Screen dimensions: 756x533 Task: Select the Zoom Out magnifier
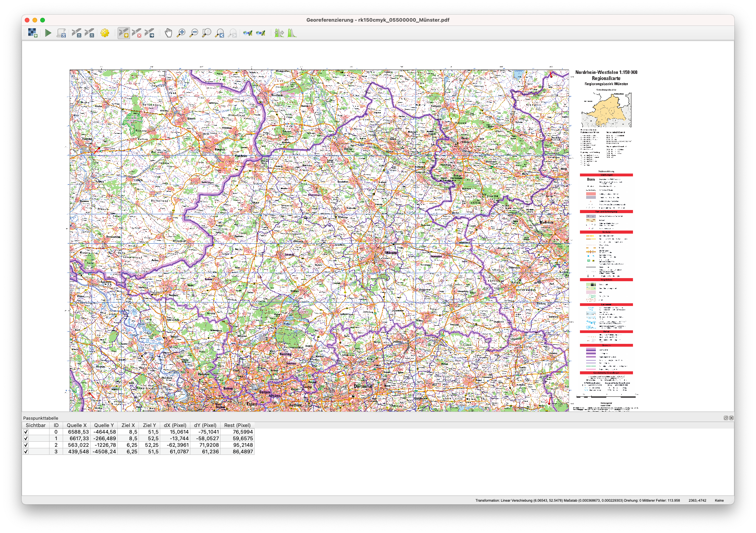point(194,33)
